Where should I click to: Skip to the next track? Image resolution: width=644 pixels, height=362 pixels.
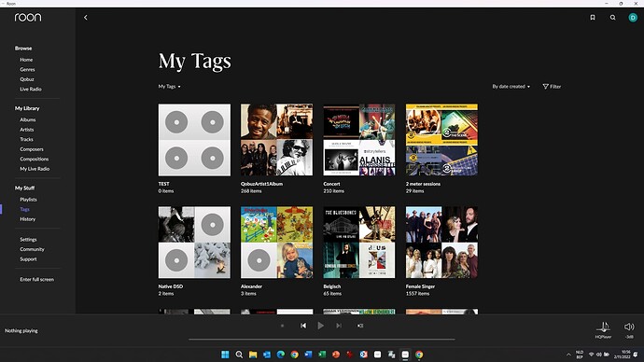click(339, 326)
